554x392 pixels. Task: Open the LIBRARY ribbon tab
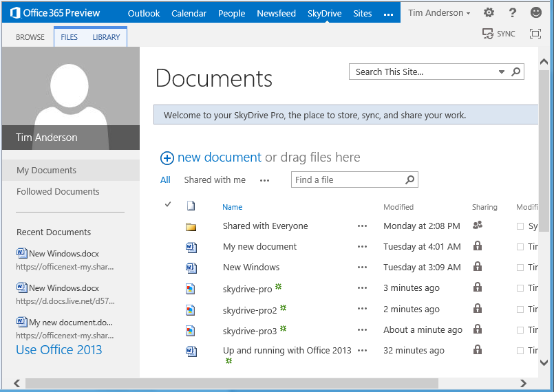(x=106, y=37)
